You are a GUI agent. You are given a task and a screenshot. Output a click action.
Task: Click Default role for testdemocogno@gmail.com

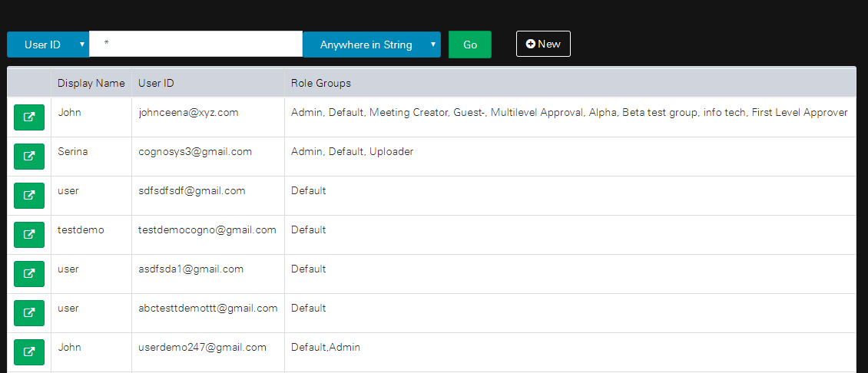point(308,229)
